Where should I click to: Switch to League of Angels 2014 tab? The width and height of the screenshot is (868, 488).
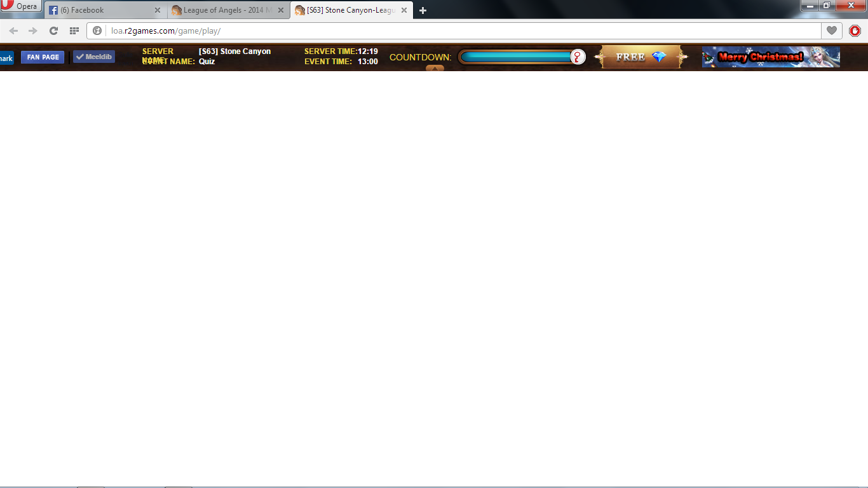click(224, 10)
